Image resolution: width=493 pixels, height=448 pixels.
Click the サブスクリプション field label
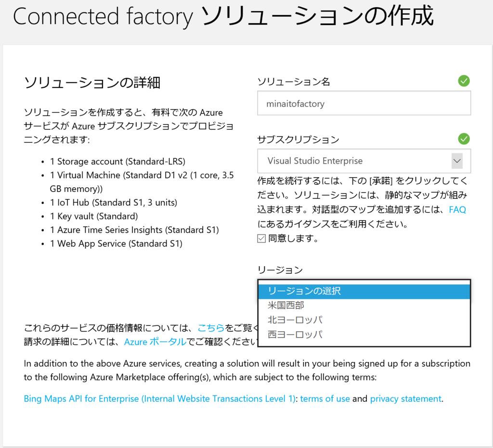point(298,139)
